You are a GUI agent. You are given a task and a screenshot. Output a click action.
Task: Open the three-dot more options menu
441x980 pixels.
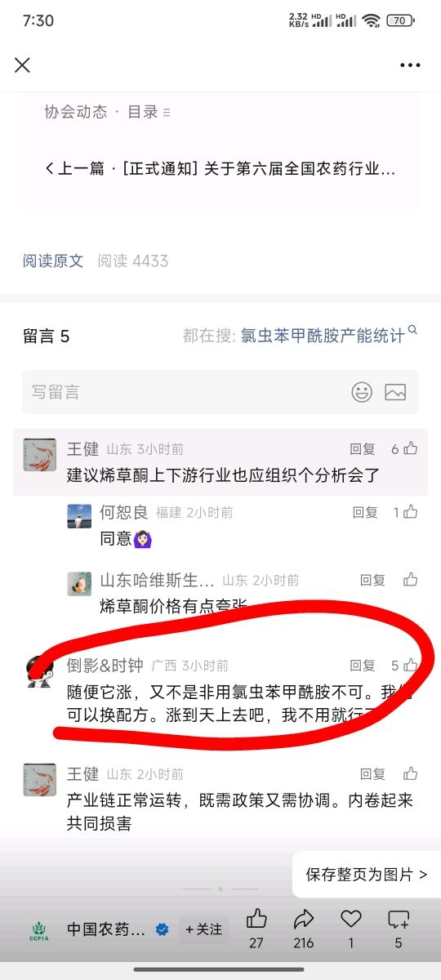410,65
